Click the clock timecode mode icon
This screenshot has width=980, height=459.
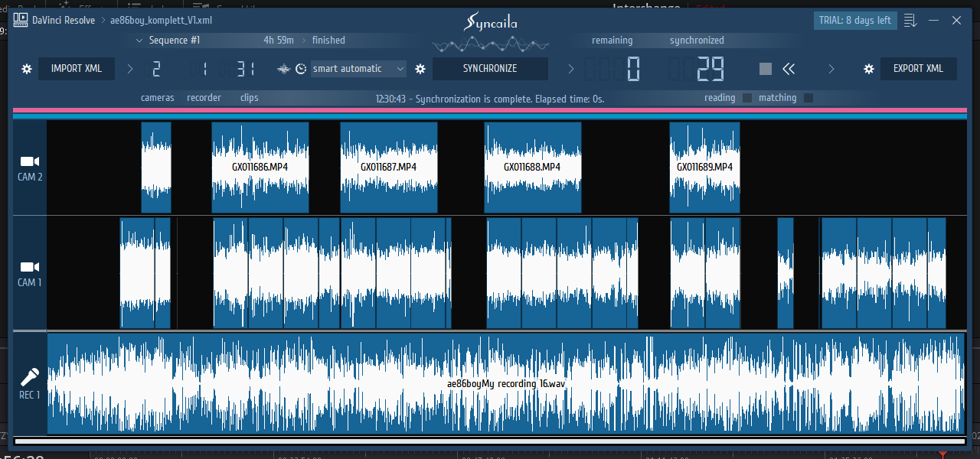[x=301, y=69]
